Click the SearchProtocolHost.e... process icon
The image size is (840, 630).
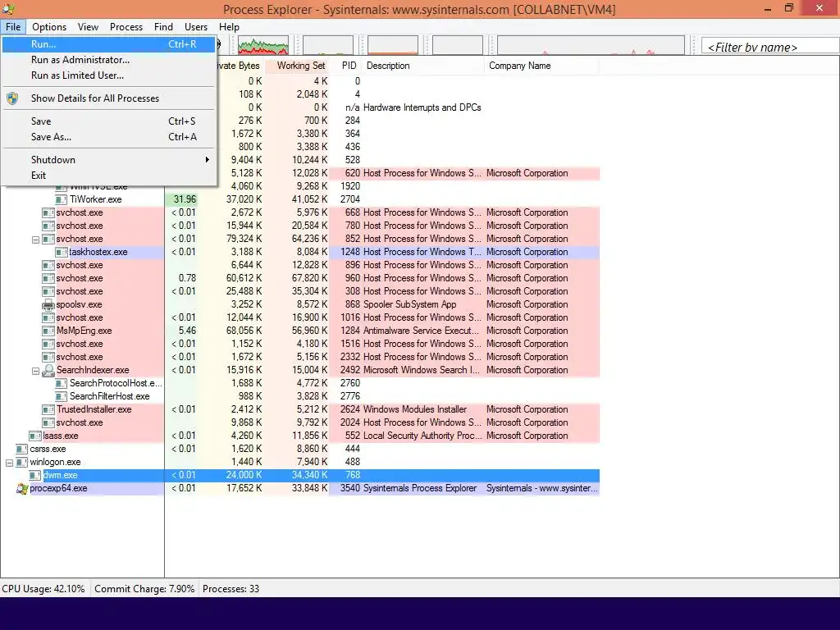[x=62, y=383]
